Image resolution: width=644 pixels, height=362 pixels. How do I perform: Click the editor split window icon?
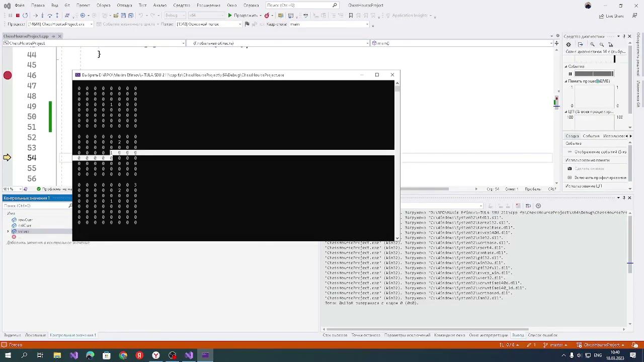click(x=556, y=43)
